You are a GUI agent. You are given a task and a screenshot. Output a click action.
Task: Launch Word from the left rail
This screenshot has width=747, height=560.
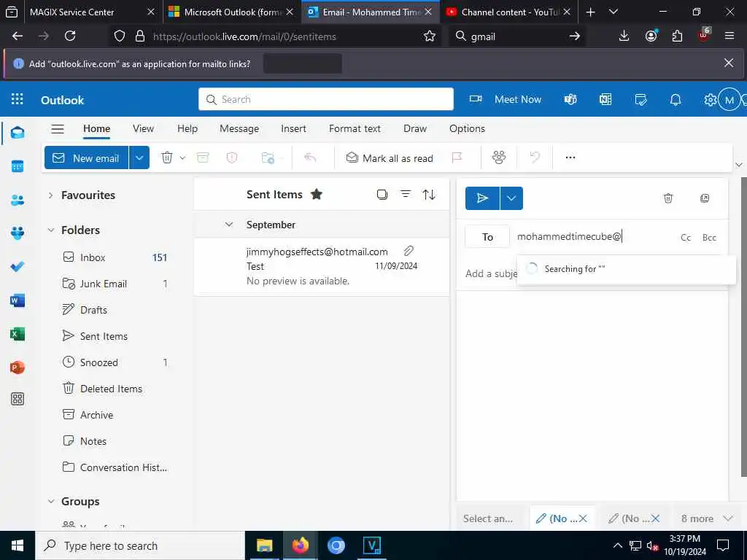[x=18, y=300]
